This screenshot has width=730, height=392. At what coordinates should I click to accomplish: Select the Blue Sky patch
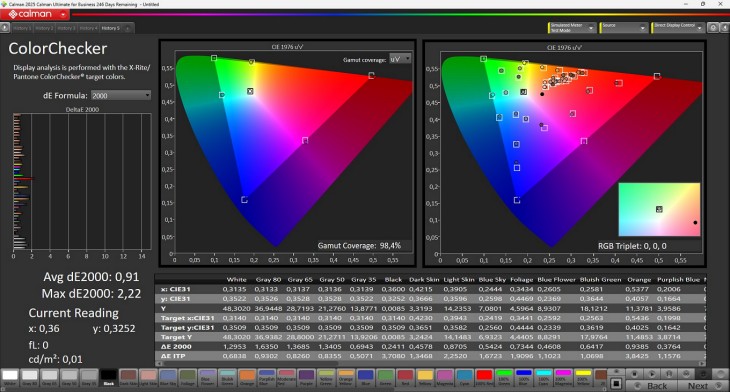(168, 378)
